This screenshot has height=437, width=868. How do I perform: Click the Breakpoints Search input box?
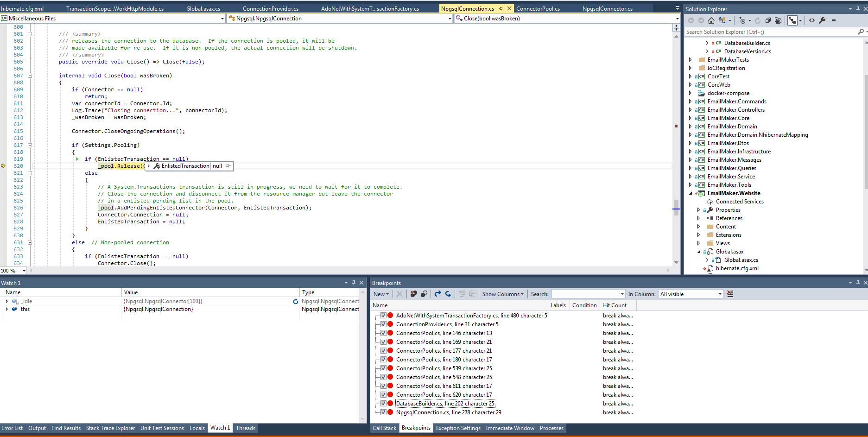[588, 294]
